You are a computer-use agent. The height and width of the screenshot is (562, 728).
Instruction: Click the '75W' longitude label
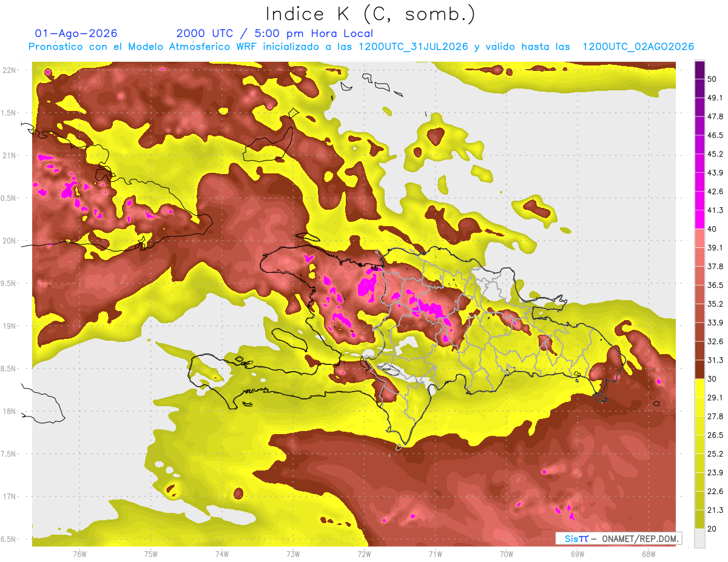click(151, 554)
